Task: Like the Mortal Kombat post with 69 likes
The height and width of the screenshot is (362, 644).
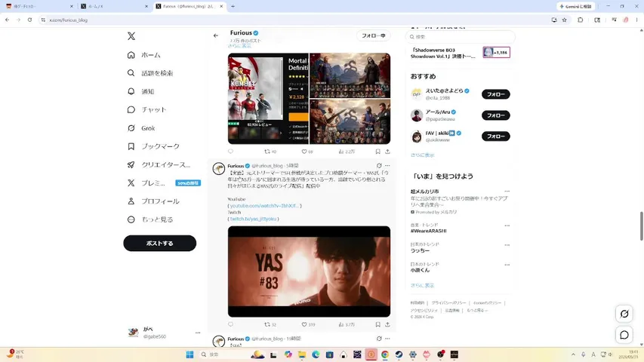Action: pyautogui.click(x=307, y=152)
